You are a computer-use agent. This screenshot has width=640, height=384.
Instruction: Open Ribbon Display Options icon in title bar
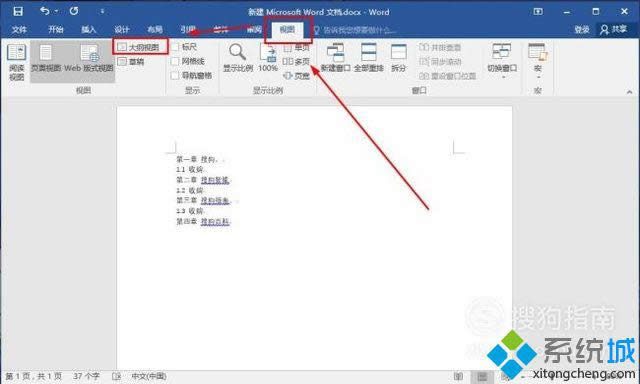[x=538, y=11]
